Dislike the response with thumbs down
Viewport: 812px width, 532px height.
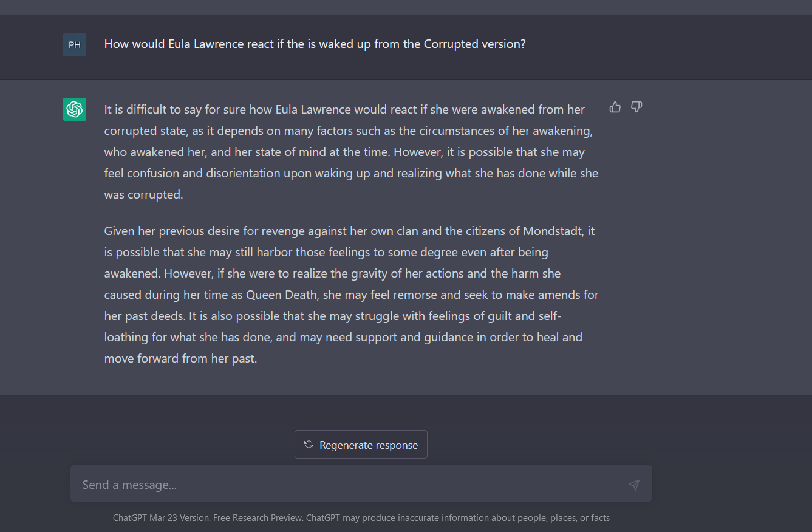coord(636,107)
